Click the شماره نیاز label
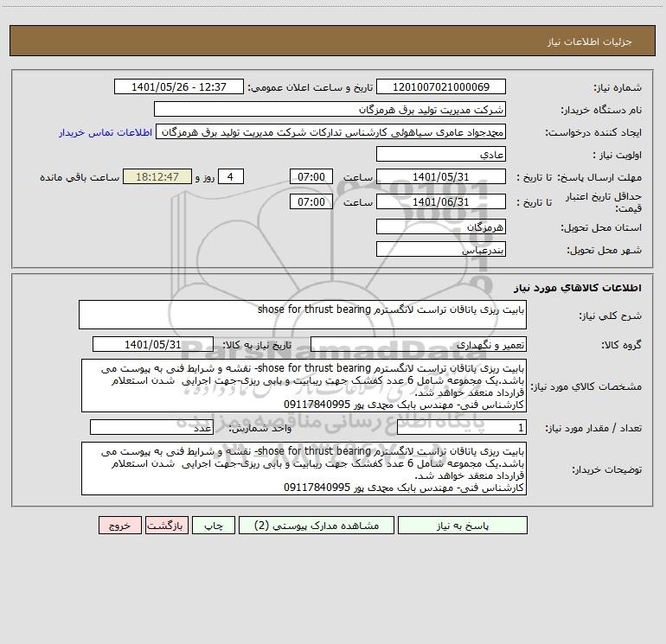The image size is (666, 644). [x=618, y=88]
